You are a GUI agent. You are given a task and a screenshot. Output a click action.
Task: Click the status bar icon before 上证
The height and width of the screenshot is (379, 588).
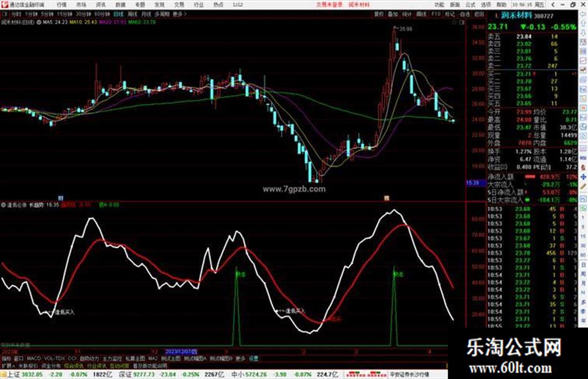[x=3, y=374]
